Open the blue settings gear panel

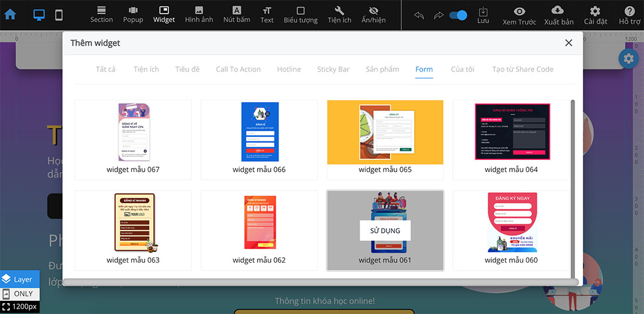click(628, 59)
